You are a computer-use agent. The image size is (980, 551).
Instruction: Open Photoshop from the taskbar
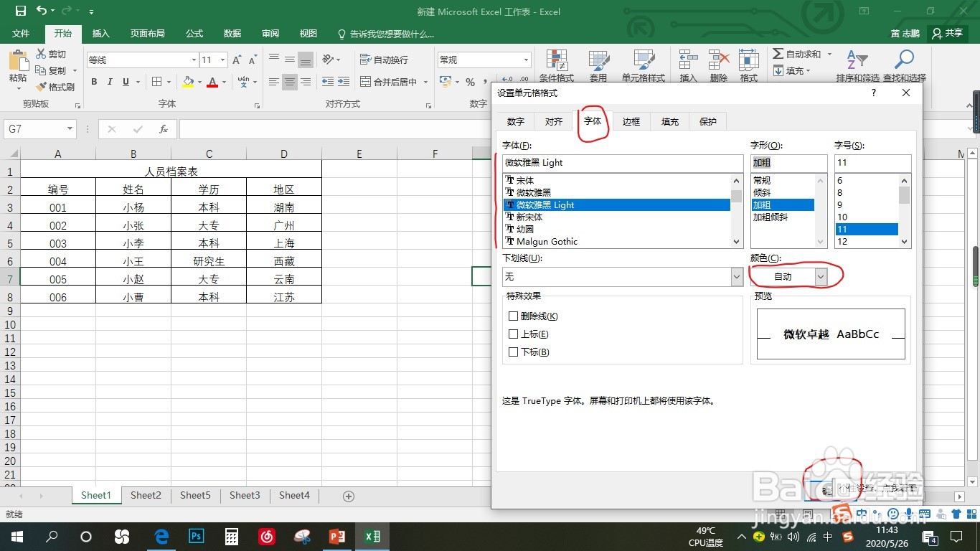coord(197,536)
